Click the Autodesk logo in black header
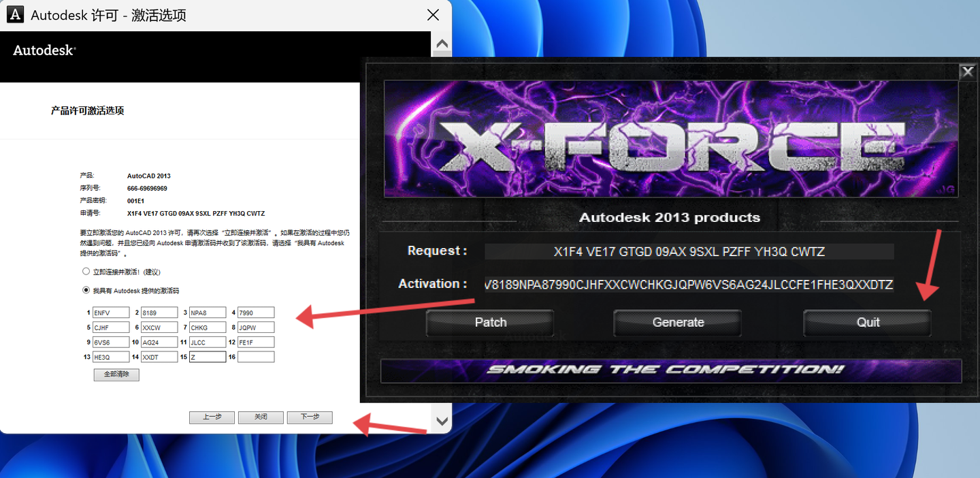This screenshot has height=478, width=980. 44,50
